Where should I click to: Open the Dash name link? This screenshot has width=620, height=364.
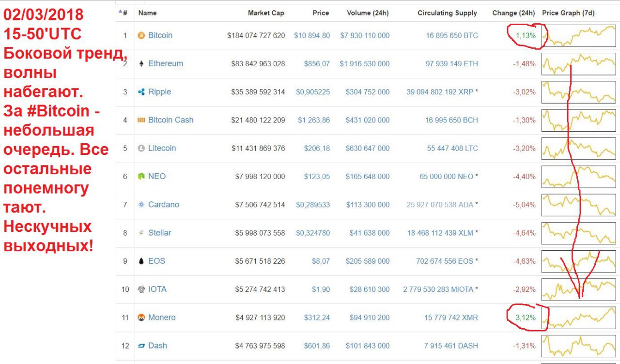point(157,346)
